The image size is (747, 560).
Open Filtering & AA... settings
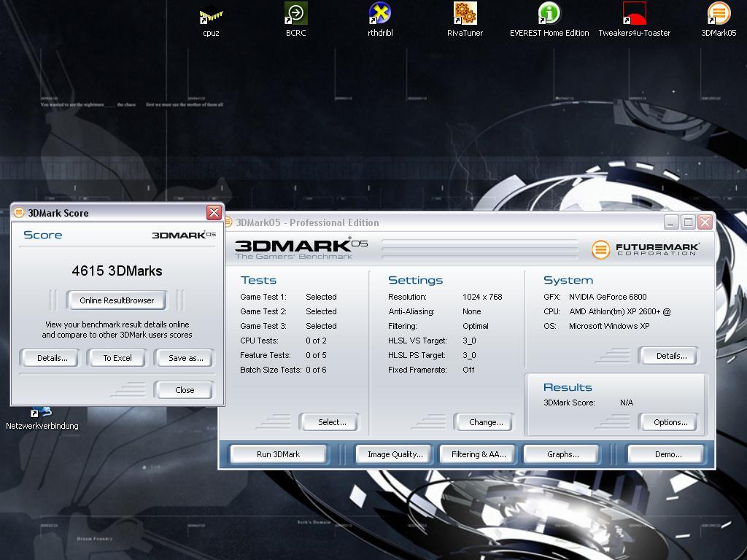coord(479,454)
